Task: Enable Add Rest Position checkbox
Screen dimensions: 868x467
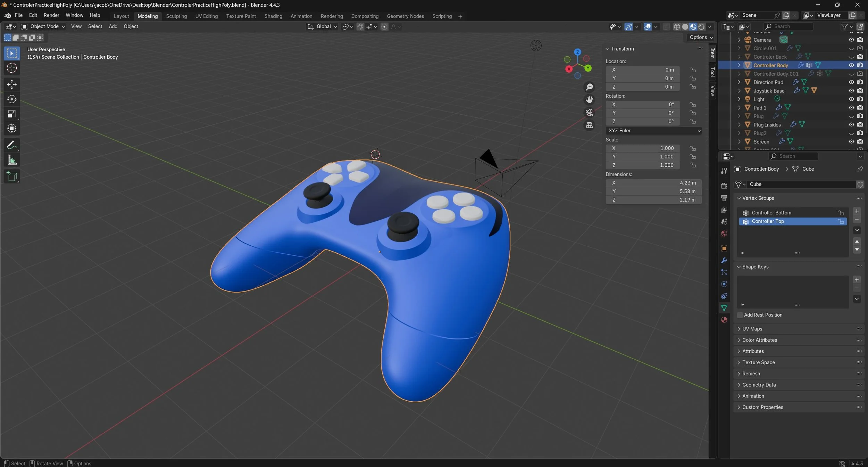Action: (x=740, y=315)
